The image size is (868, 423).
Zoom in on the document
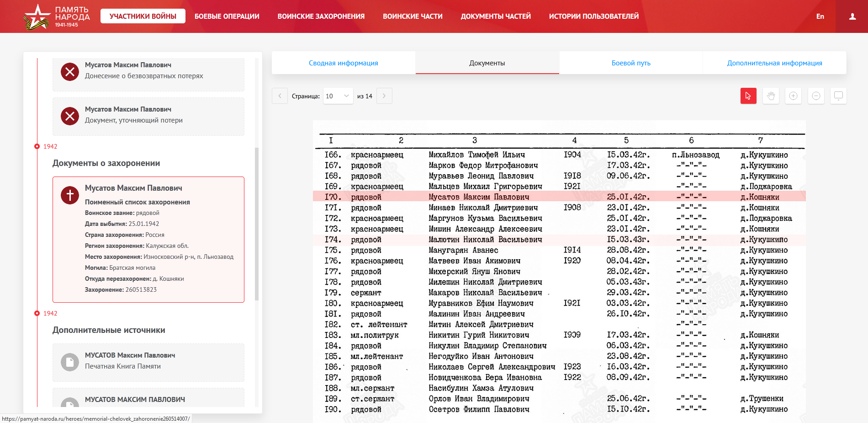pyautogui.click(x=793, y=96)
